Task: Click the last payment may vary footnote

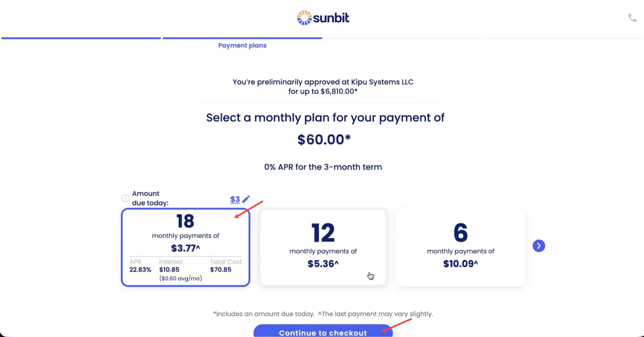Action: tap(375, 314)
